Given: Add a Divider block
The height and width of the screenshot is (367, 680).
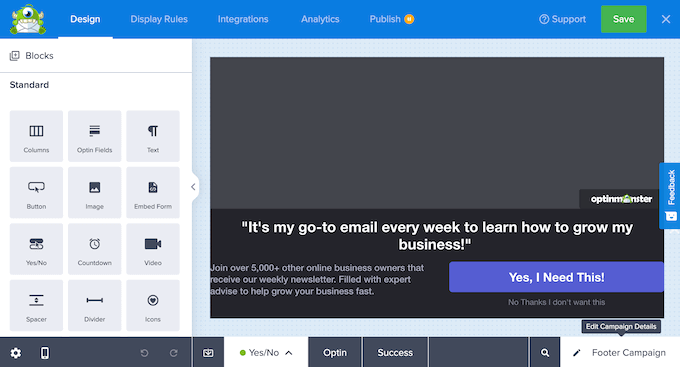Looking at the screenshot, I should pos(95,305).
